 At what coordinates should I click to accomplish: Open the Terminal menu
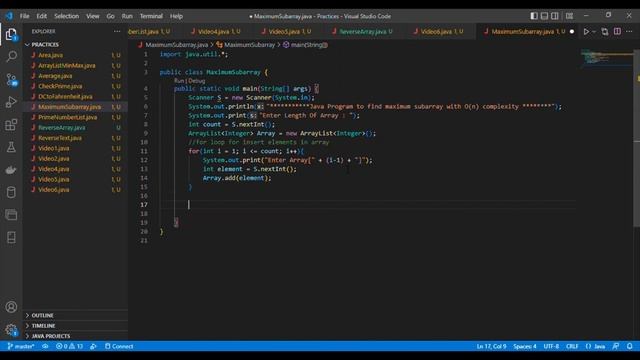[151, 16]
